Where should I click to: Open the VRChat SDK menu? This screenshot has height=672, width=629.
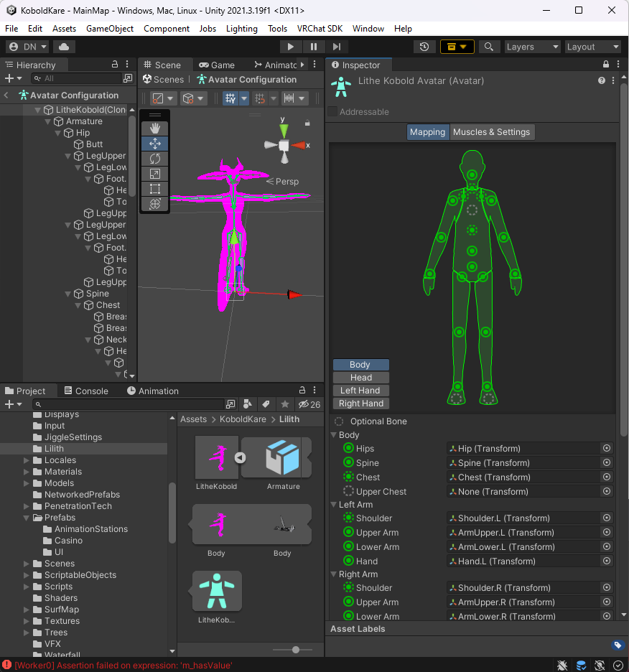[x=320, y=29]
